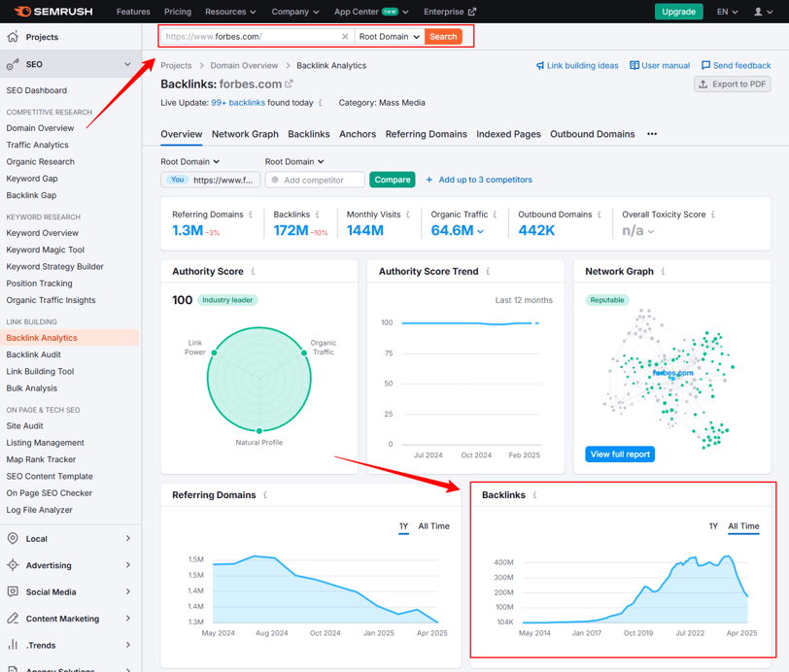Screen dimensions: 789x672
Task: Open the User manual link
Action: pyautogui.click(x=660, y=65)
